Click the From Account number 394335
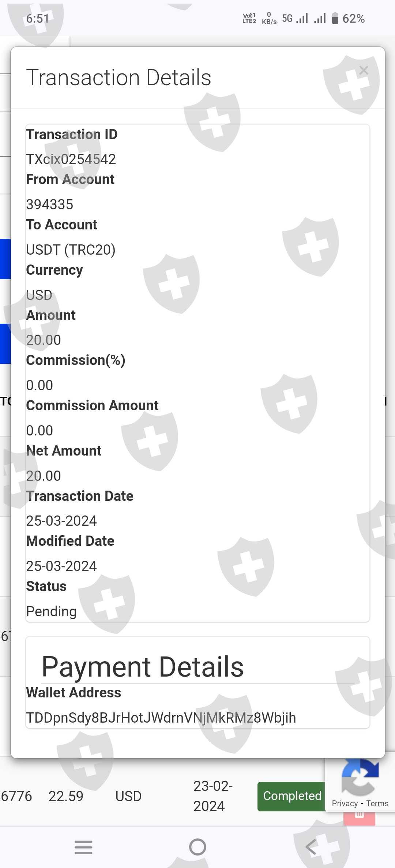This screenshot has width=395, height=868. pos(50,205)
